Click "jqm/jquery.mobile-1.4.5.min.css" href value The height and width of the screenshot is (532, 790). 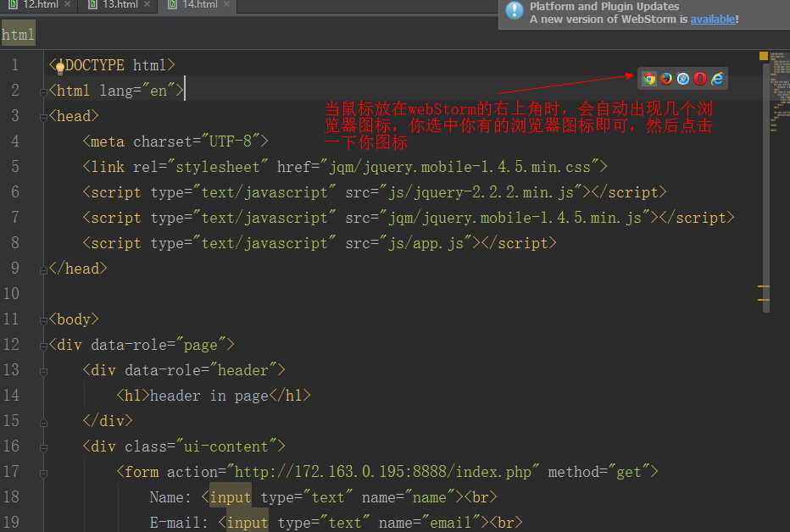[x=459, y=167]
